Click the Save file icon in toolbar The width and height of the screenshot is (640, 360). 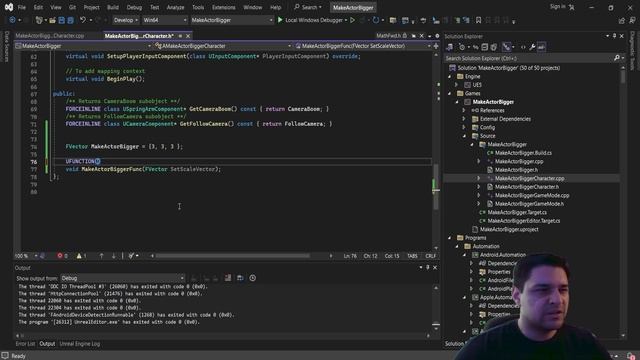tap(62, 20)
